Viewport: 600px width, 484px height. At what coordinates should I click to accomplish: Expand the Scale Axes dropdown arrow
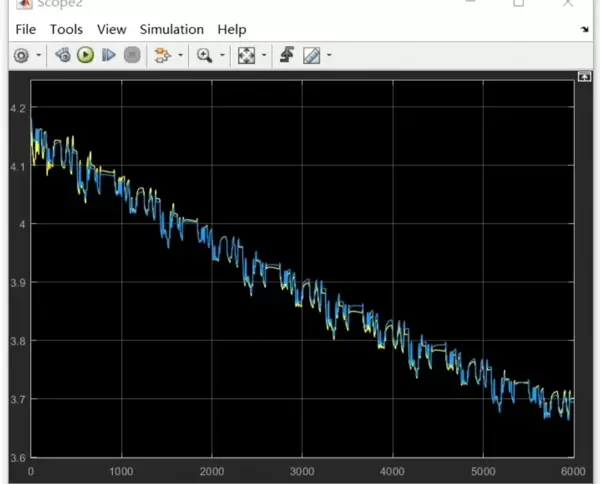click(x=264, y=56)
